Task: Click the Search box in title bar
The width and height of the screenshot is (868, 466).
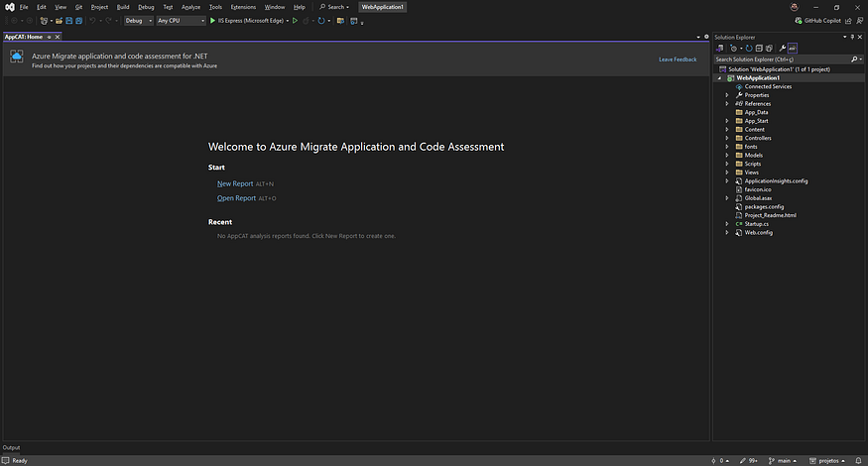Action: point(334,7)
